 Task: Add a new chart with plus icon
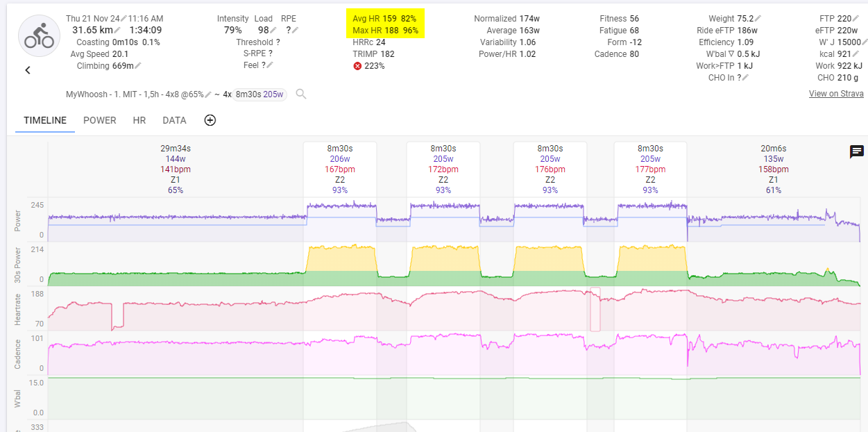point(210,120)
